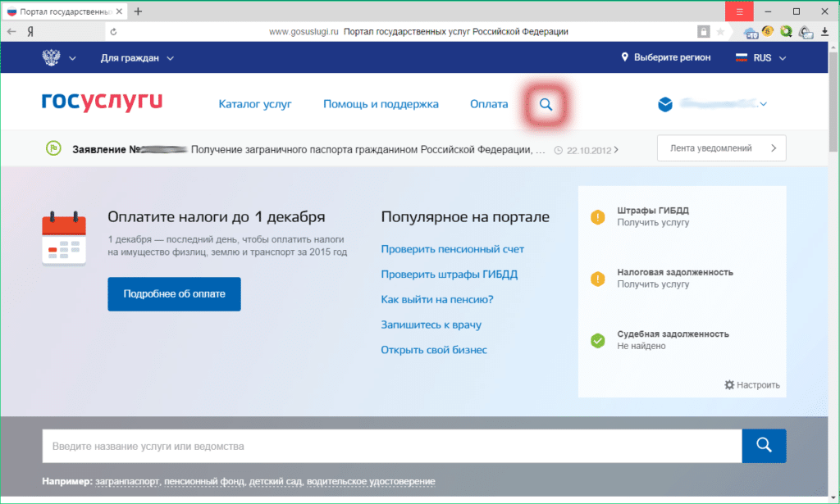
Task: Click the Налоговая задолженность widget title
Action: pos(675,272)
